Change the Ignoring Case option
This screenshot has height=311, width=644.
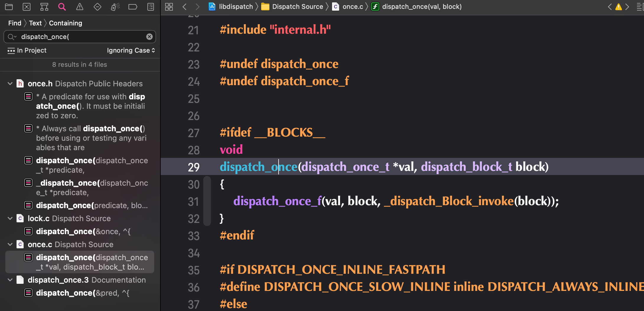[x=131, y=51]
